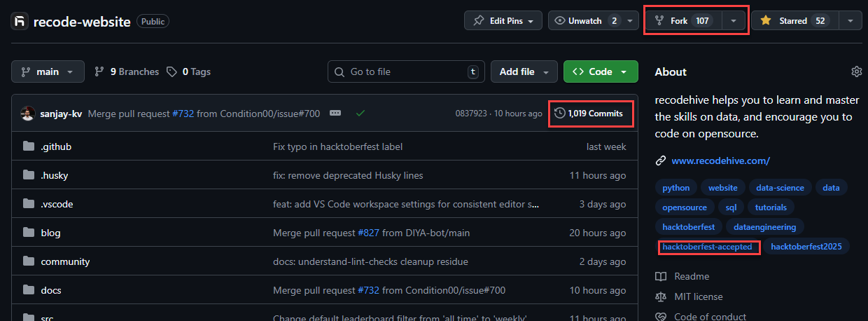
Task: Select the data topic tag
Action: (x=831, y=187)
